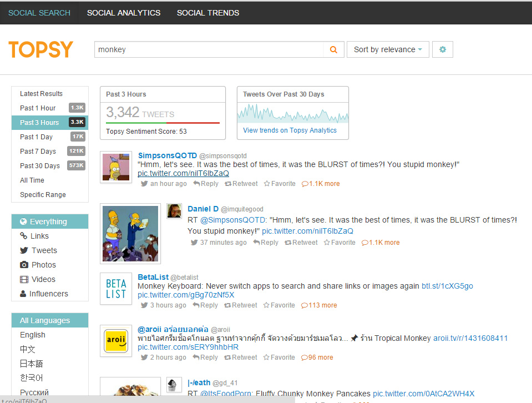Show 113 more for BetaList tweet

pyautogui.click(x=319, y=305)
